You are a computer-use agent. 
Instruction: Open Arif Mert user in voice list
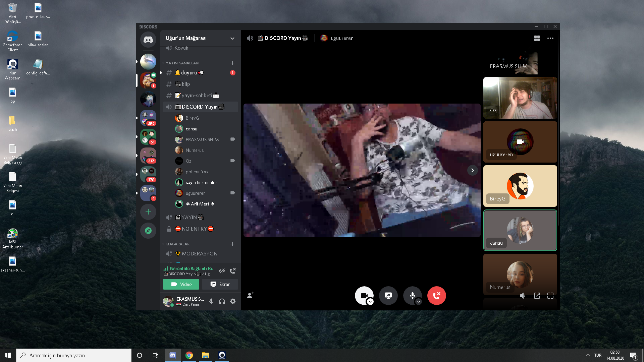(x=206, y=204)
